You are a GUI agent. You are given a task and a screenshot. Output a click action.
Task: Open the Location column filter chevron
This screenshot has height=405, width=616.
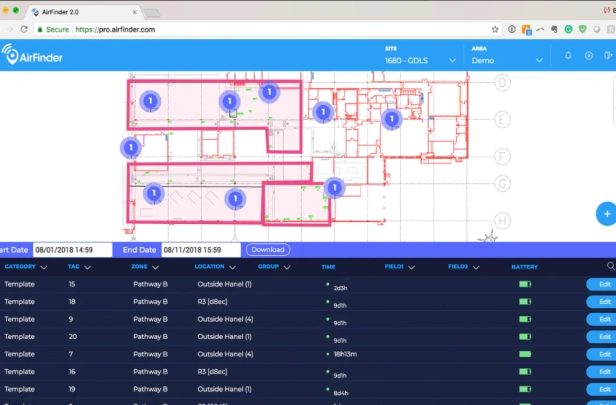(232, 267)
